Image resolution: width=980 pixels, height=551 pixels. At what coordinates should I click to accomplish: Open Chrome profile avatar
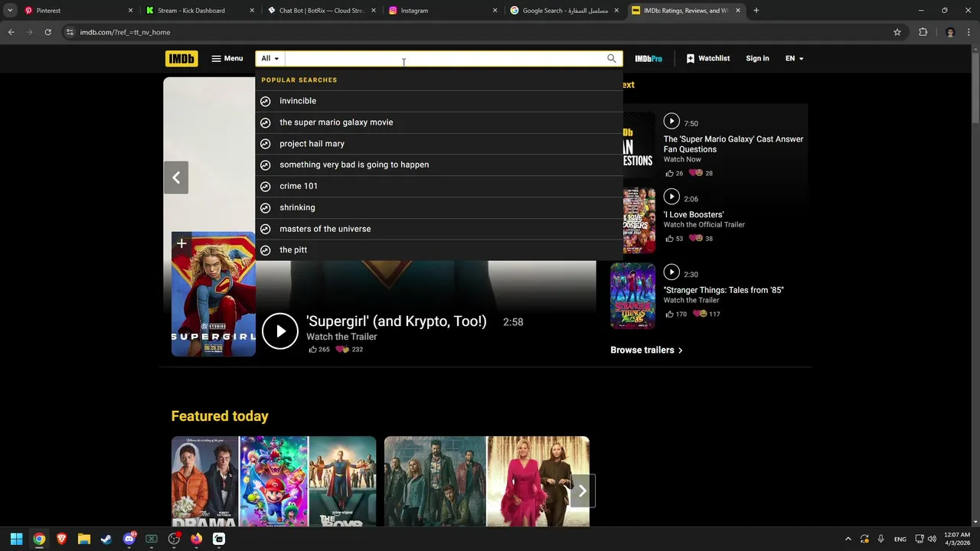pos(950,32)
